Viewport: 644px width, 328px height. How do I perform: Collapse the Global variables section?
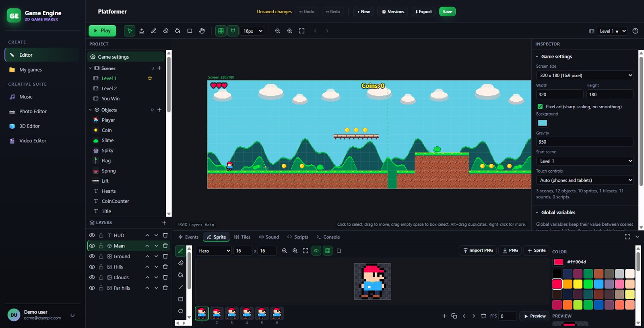pyautogui.click(x=537, y=212)
